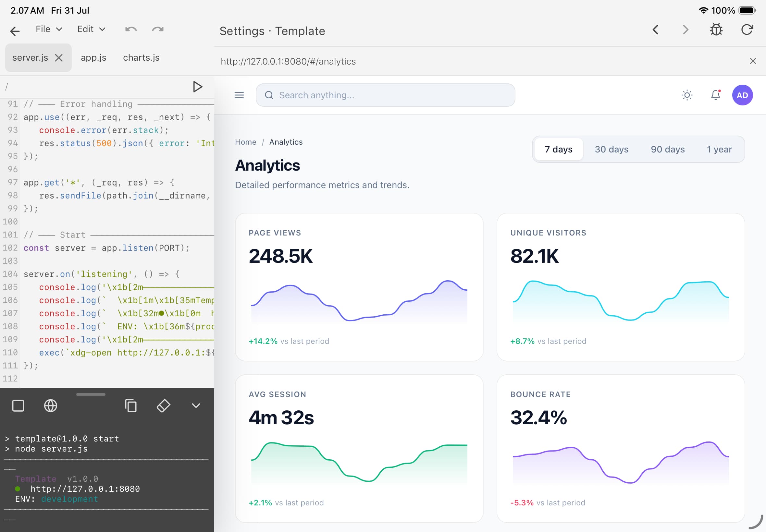The height and width of the screenshot is (532, 766).
Task: Tap the back arrow in editor toolbar
Action: coord(15,31)
